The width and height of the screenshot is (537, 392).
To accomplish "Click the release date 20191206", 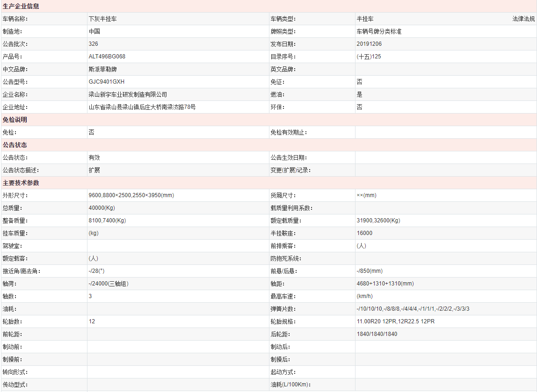I will click(x=369, y=44).
